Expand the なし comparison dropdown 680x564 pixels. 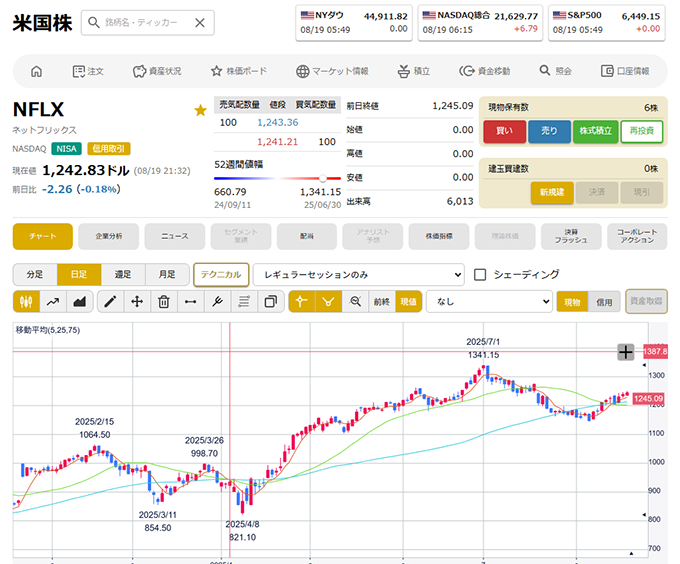pos(489,301)
